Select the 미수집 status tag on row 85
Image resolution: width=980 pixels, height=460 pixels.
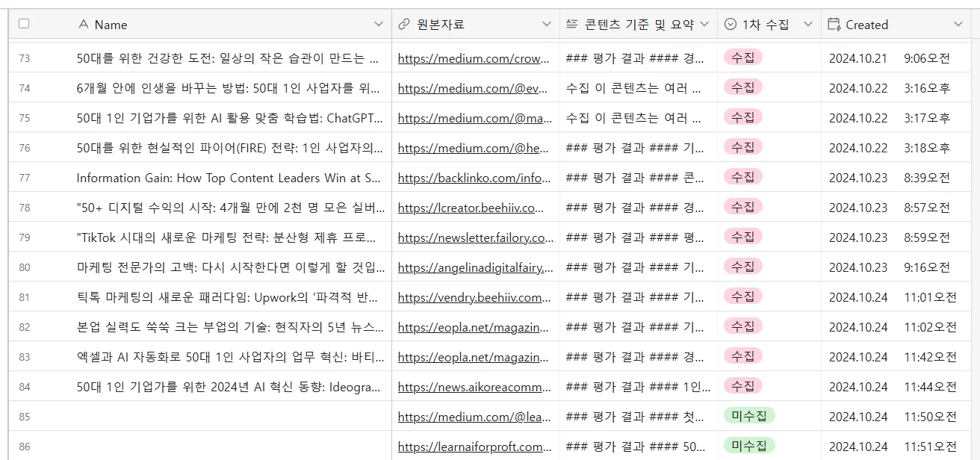point(747,416)
